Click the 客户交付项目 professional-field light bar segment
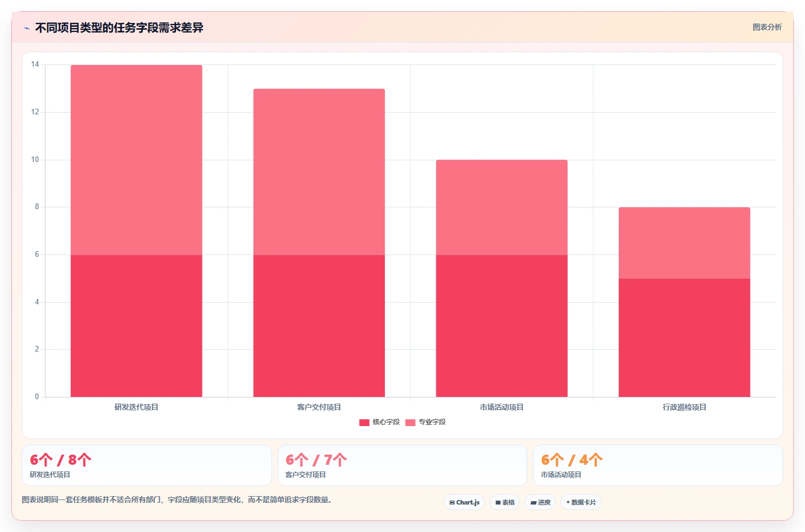Viewport: 805px width, 532px height. 319,172
